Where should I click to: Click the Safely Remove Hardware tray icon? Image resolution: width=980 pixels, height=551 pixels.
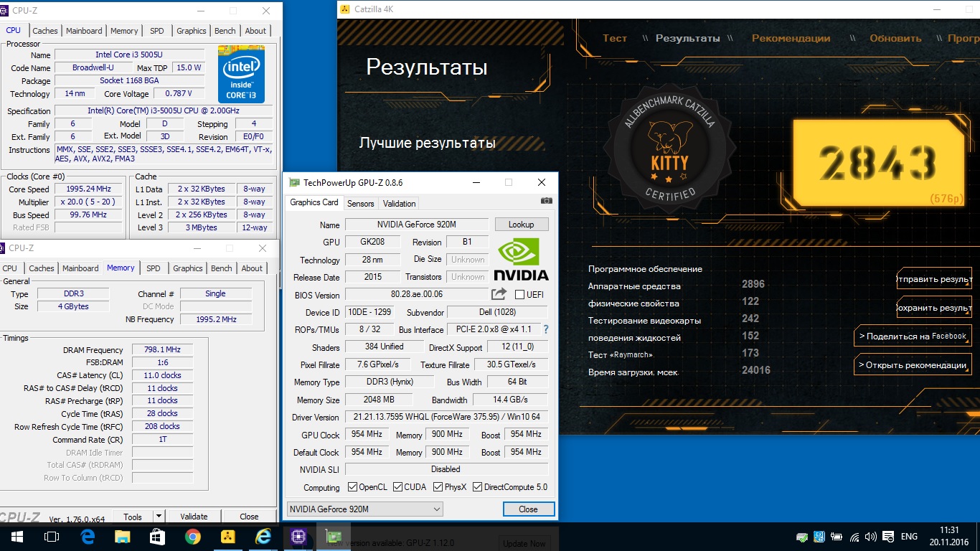(802, 537)
